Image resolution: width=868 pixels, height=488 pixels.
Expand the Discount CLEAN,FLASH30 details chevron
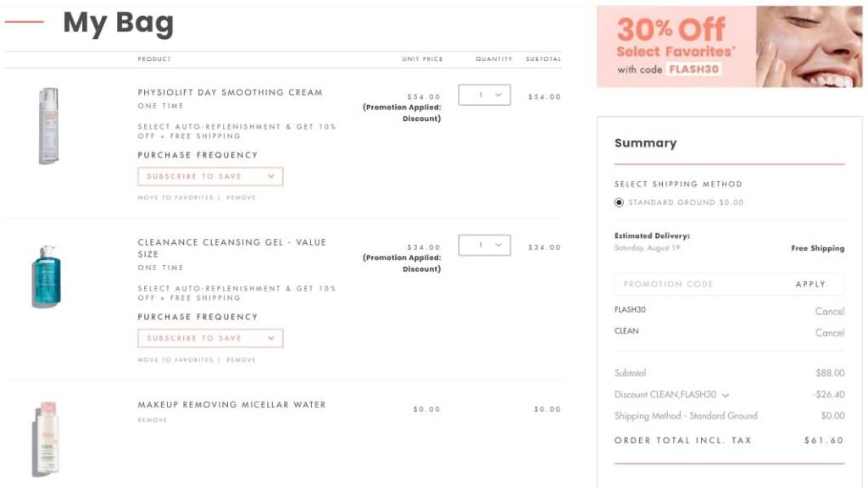pyautogui.click(x=726, y=395)
